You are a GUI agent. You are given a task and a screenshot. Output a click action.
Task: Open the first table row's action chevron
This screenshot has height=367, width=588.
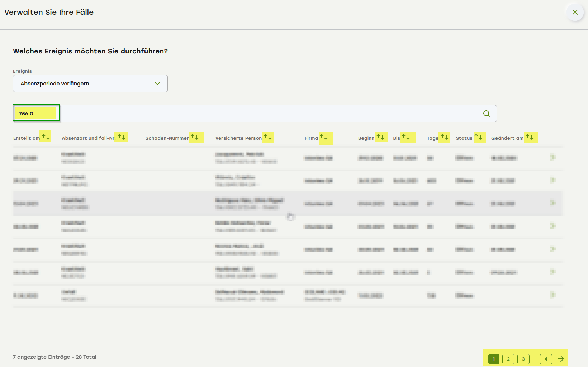553,157
